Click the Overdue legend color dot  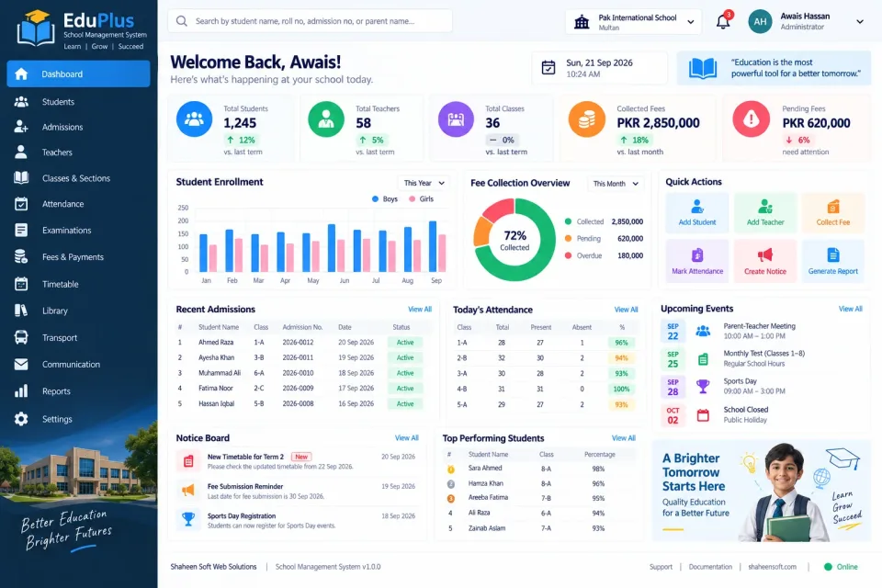pos(568,255)
